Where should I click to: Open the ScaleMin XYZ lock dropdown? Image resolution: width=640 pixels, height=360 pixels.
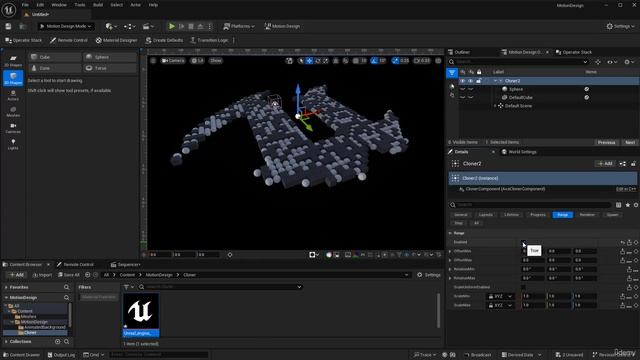(x=500, y=296)
